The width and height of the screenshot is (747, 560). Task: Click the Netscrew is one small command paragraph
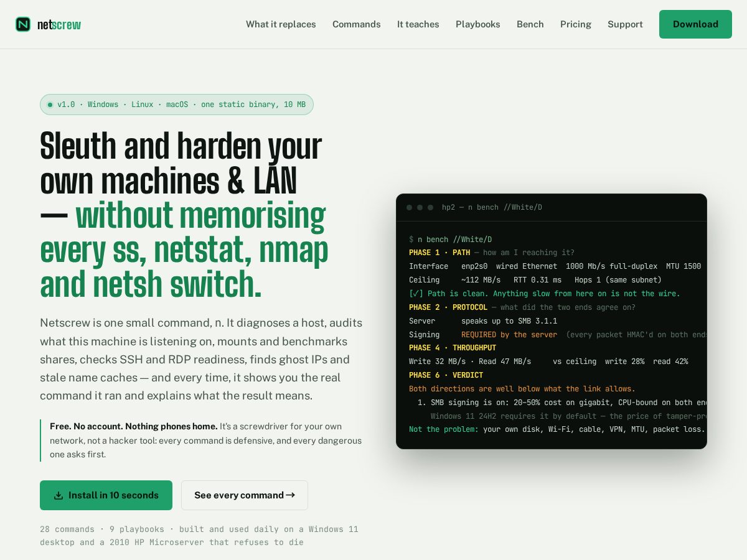point(201,360)
